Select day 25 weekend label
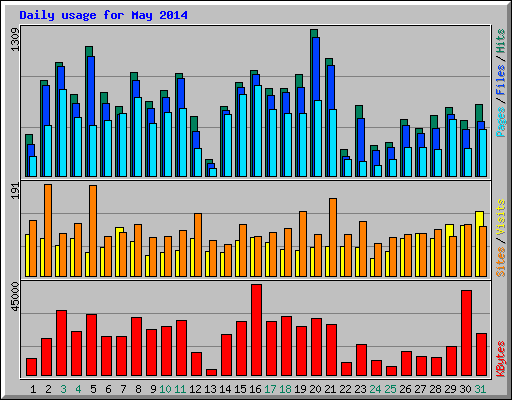 pyautogui.click(x=390, y=389)
